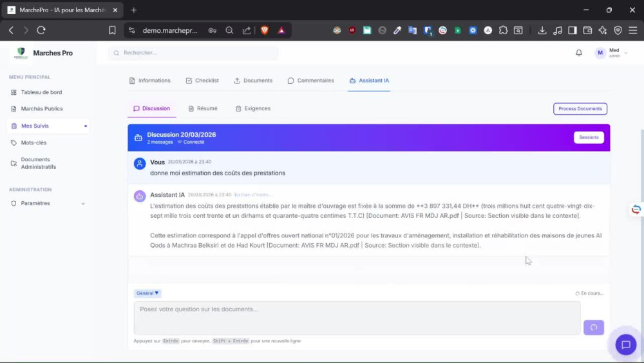Open a new browser tab
This screenshot has width=644, height=363.
pyautogui.click(x=133, y=10)
